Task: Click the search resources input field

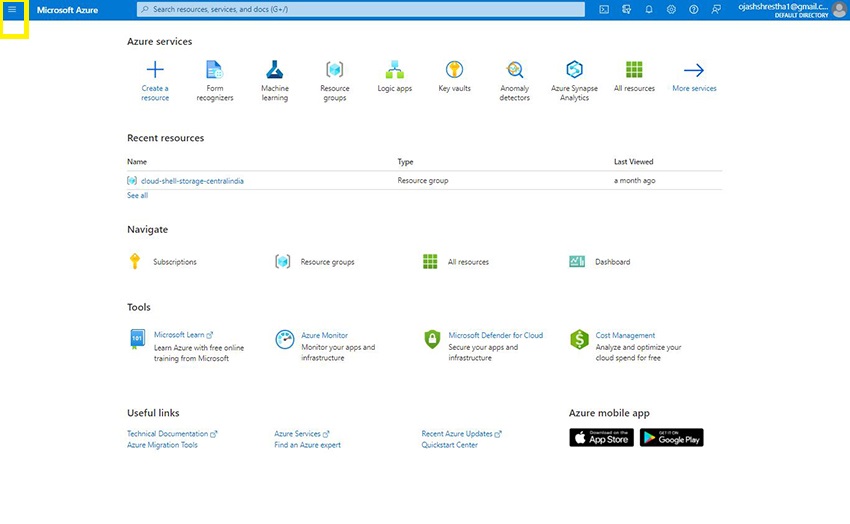Action: [x=360, y=9]
